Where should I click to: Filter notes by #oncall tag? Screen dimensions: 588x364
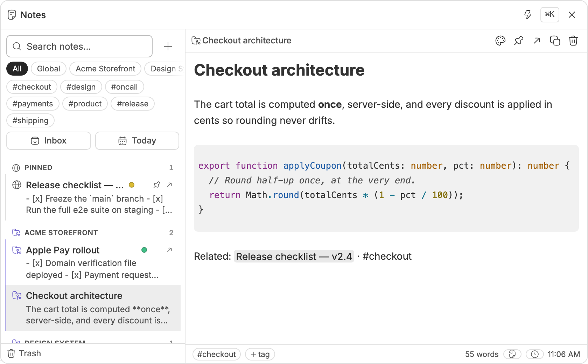pyautogui.click(x=124, y=87)
